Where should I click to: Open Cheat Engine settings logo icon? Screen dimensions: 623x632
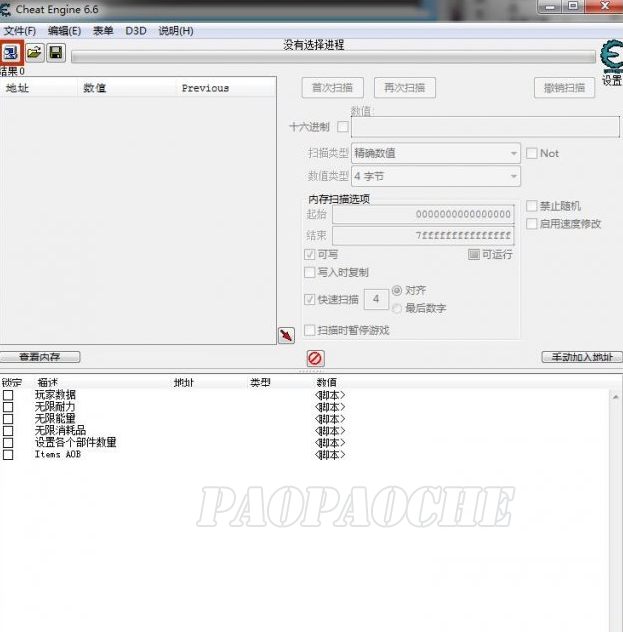[x=612, y=56]
